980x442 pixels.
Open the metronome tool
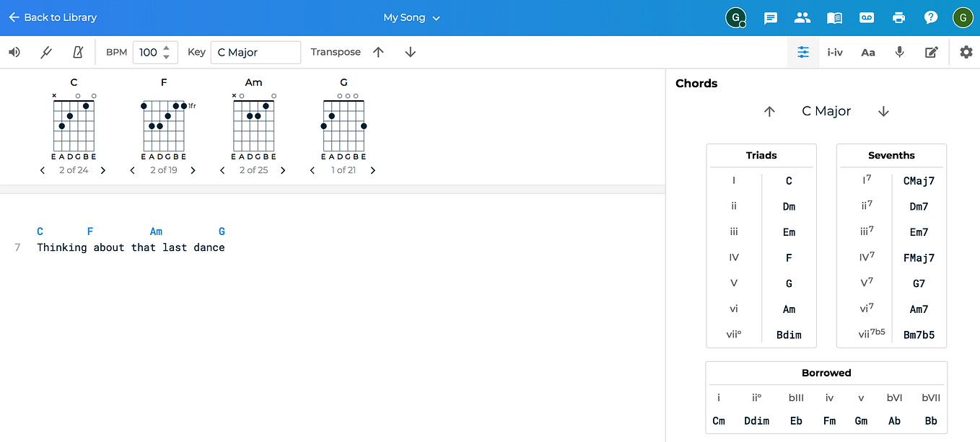coord(78,52)
